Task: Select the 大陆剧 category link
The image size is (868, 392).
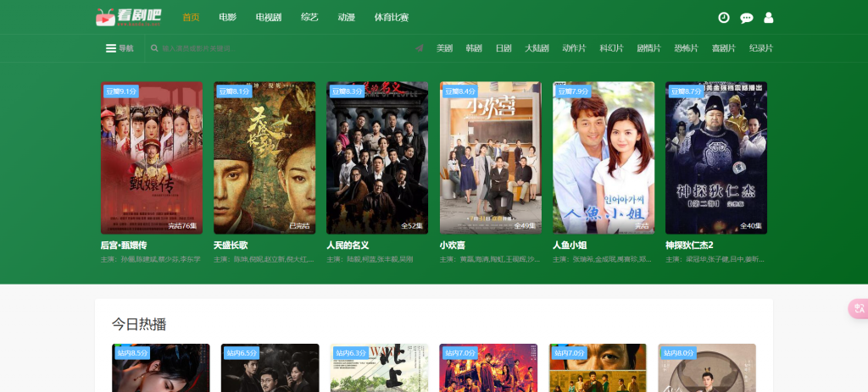Action: click(537, 48)
